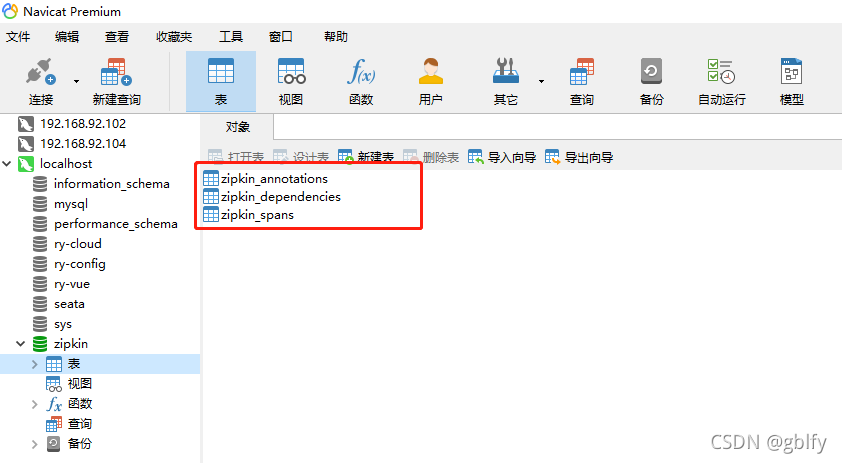This screenshot has width=842, height=463.
Task: Click the Navicat Premium title bar logo
Action: point(10,11)
